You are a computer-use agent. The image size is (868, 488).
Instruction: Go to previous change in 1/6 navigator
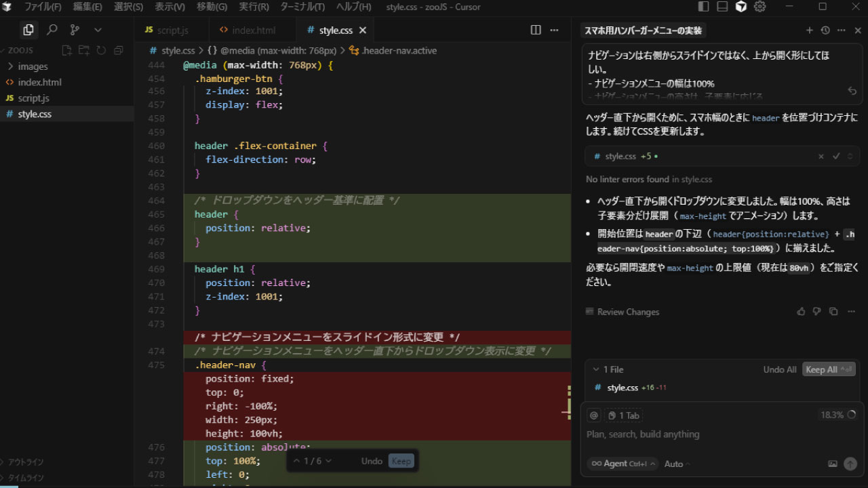point(296,461)
